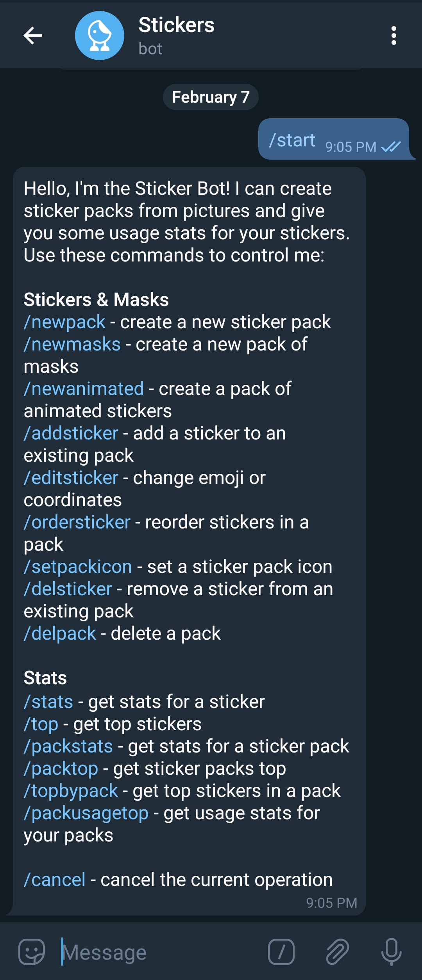Choose the /addsticker command

tap(71, 434)
